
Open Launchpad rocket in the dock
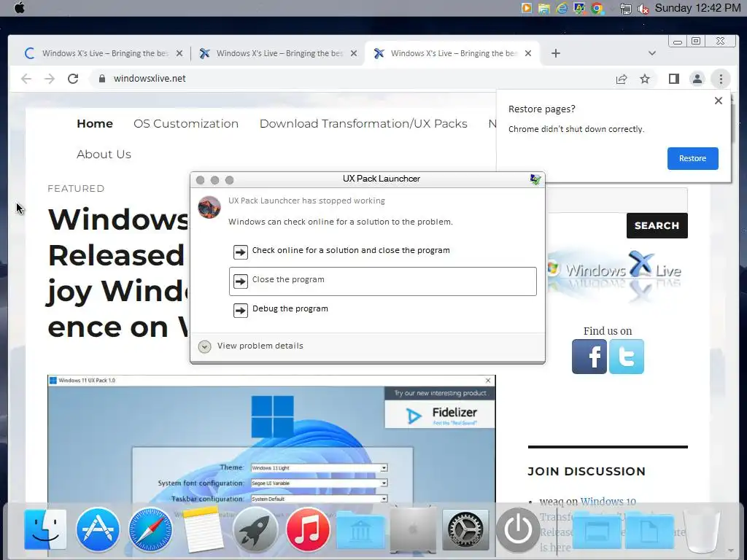point(255,529)
